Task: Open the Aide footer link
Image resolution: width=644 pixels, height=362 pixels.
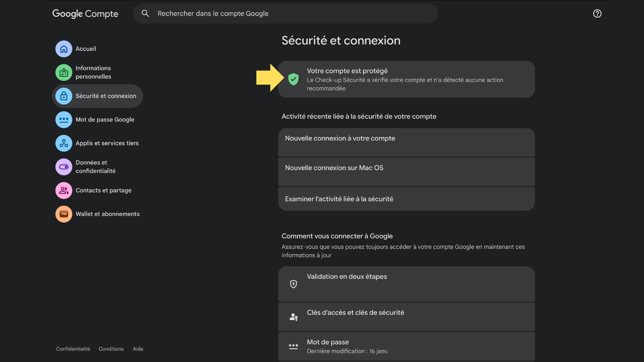Action: [x=138, y=349]
